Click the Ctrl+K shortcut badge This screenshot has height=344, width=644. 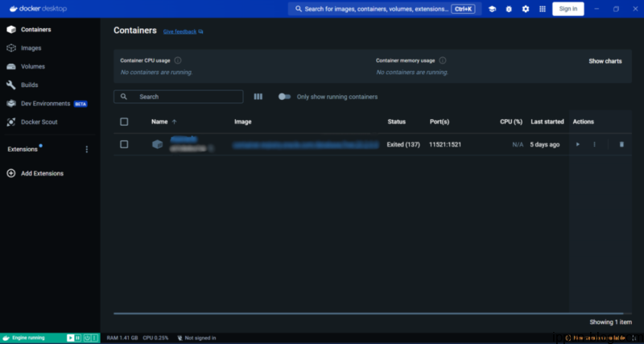463,9
